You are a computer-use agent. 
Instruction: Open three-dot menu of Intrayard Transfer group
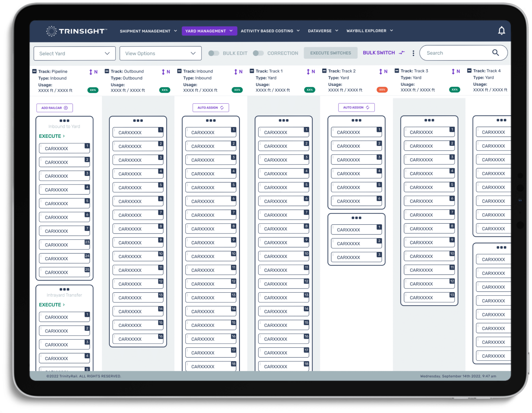pyautogui.click(x=64, y=289)
